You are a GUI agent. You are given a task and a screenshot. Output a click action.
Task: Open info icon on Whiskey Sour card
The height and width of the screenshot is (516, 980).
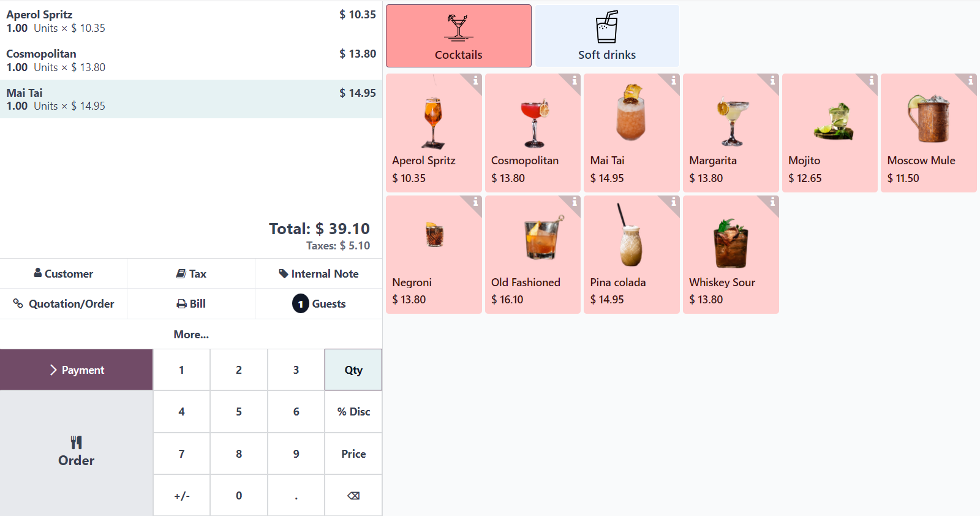coord(772,202)
